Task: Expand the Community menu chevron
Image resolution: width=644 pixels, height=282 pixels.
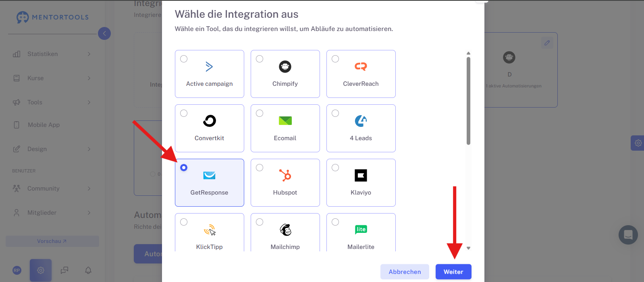Action: coord(89,189)
